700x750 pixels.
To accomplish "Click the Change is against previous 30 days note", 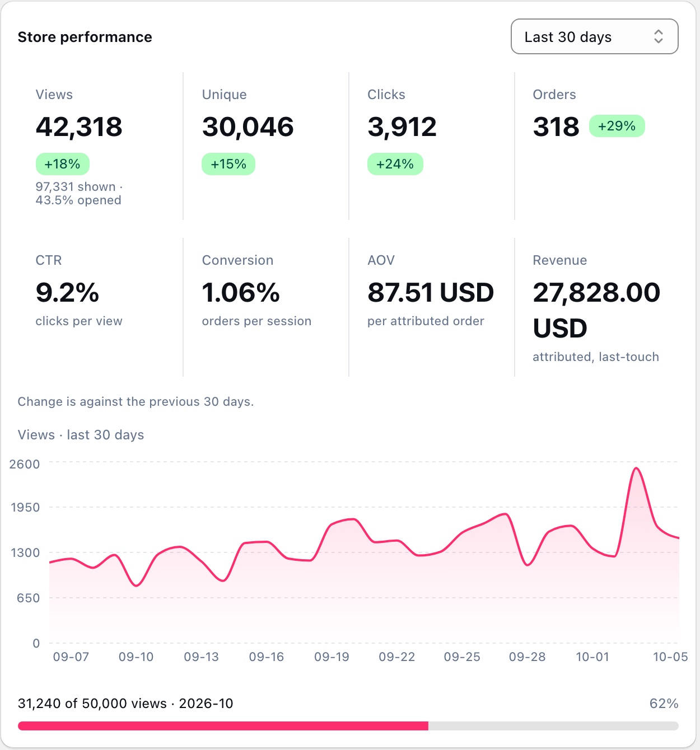I will click(x=136, y=402).
